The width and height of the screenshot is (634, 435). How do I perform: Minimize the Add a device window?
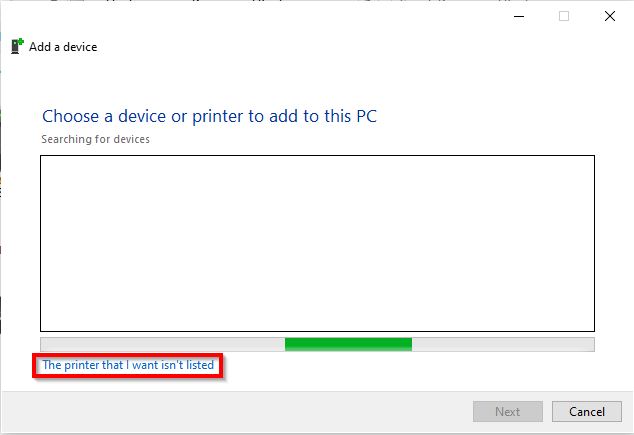(x=519, y=16)
